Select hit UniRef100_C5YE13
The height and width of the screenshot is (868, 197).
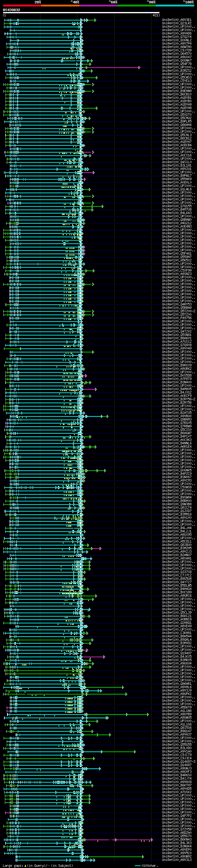tap(177, 81)
